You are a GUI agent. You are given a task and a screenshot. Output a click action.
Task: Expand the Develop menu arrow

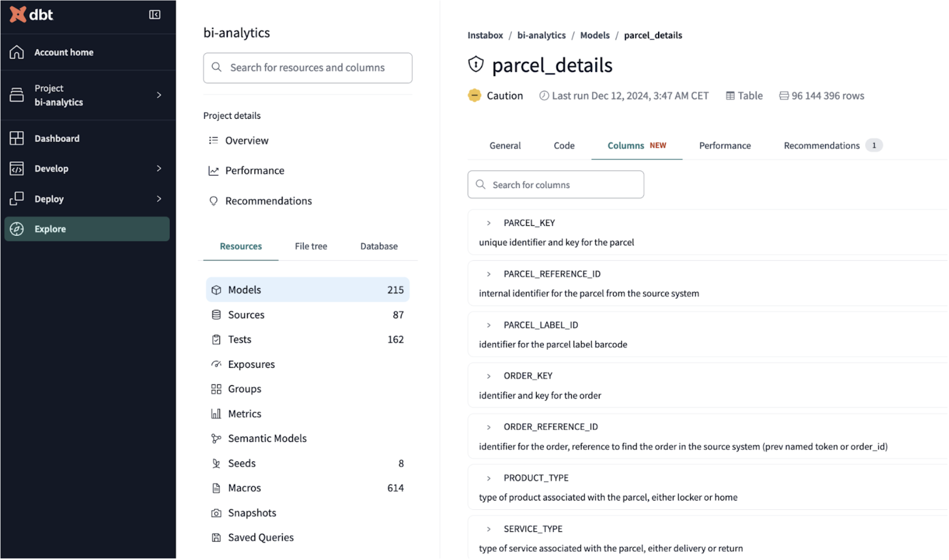coord(159,168)
